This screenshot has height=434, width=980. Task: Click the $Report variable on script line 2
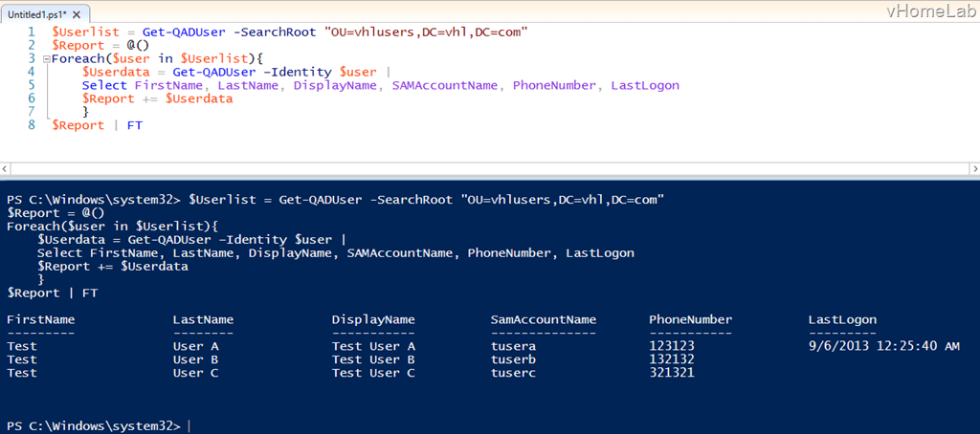(x=77, y=45)
